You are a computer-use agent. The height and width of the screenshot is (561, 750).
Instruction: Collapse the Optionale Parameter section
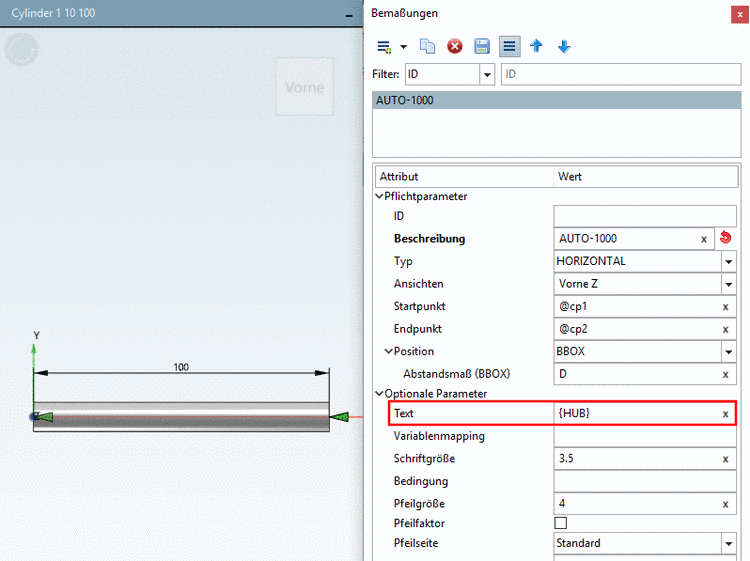(379, 393)
